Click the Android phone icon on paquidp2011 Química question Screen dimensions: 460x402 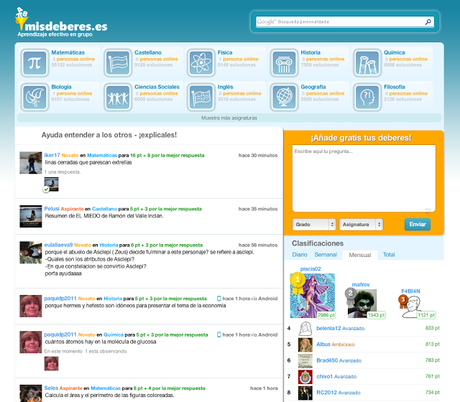[219, 334]
